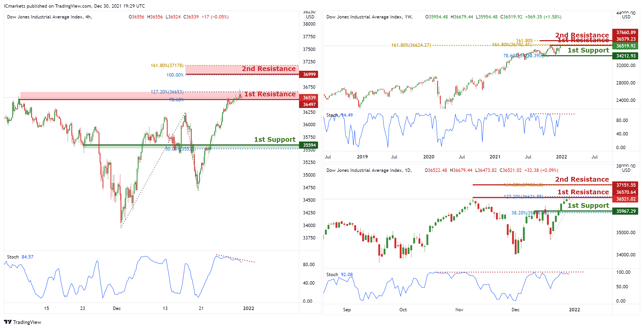Click the weekly change +569.35 (+1.58%)
Viewport: 644px width, 329px height.
point(543,17)
